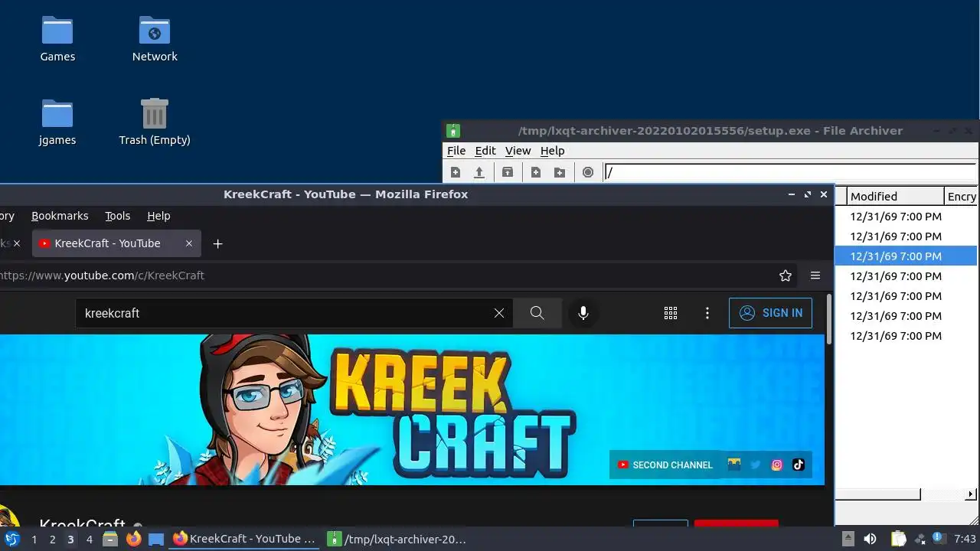Open the File menu in File Archiver
This screenshot has width=980, height=551.
[x=456, y=151]
